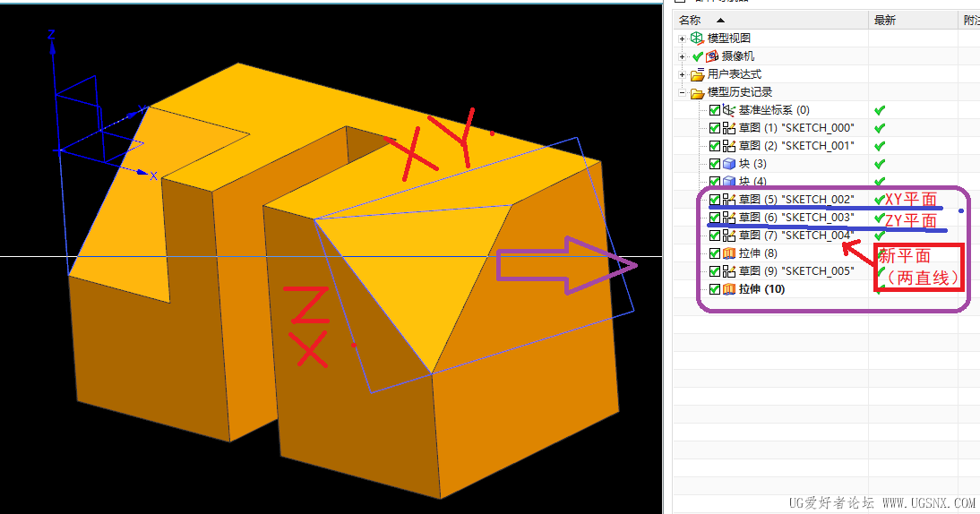The height and width of the screenshot is (514, 980).
Task: Toggle the checkbox for 块 (4)
Action: point(714,181)
